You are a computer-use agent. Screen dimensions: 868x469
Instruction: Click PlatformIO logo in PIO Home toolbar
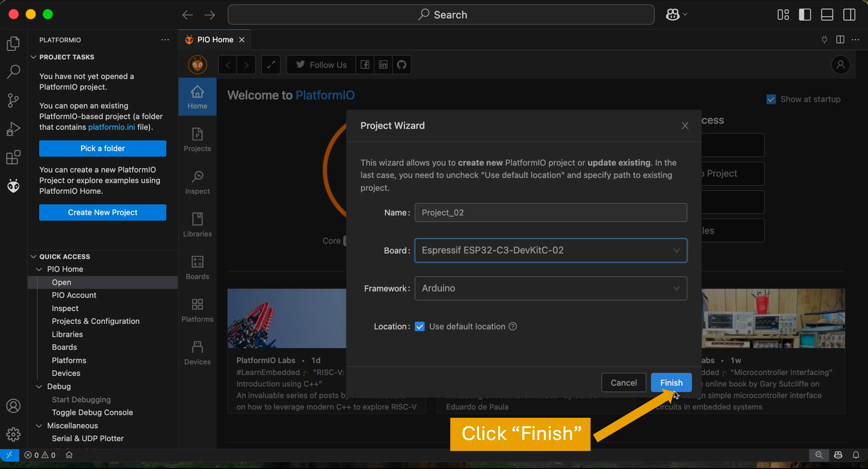[197, 65]
